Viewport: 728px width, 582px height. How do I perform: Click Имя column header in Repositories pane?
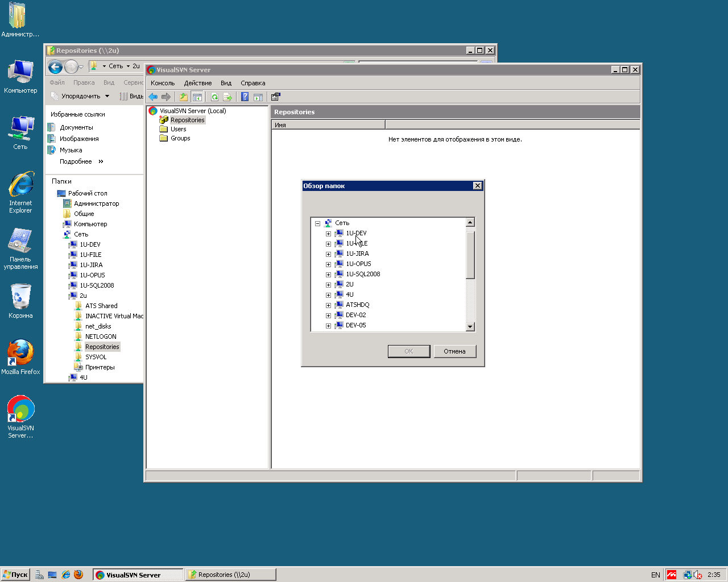(x=328, y=125)
